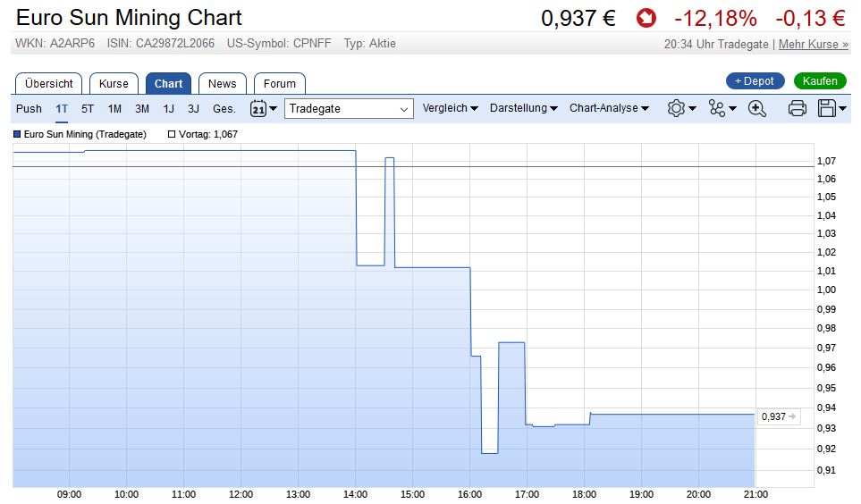This screenshot has width=861, height=504.
Task: Click the US-Symbol CPNFF text
Action: (279, 44)
